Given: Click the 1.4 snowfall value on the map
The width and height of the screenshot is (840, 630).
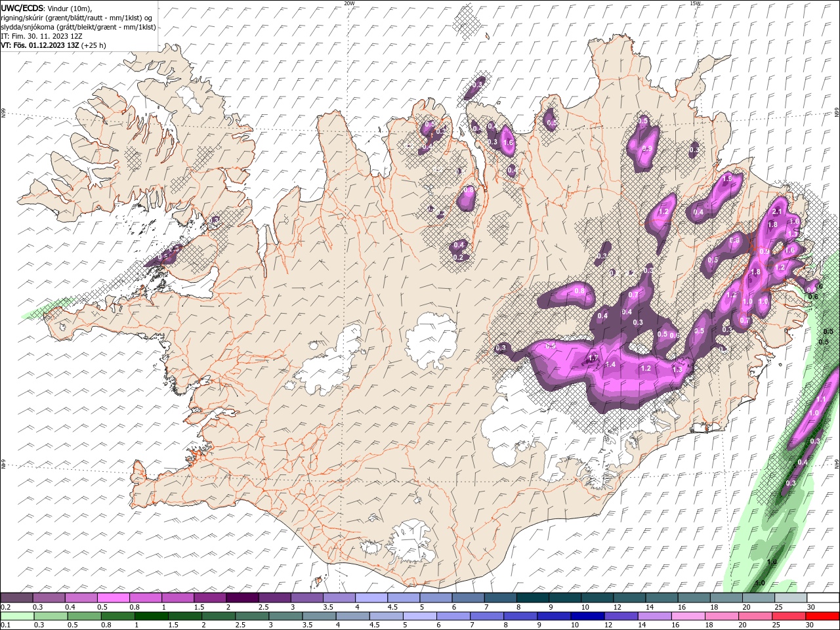Looking at the screenshot, I should coord(610,364).
